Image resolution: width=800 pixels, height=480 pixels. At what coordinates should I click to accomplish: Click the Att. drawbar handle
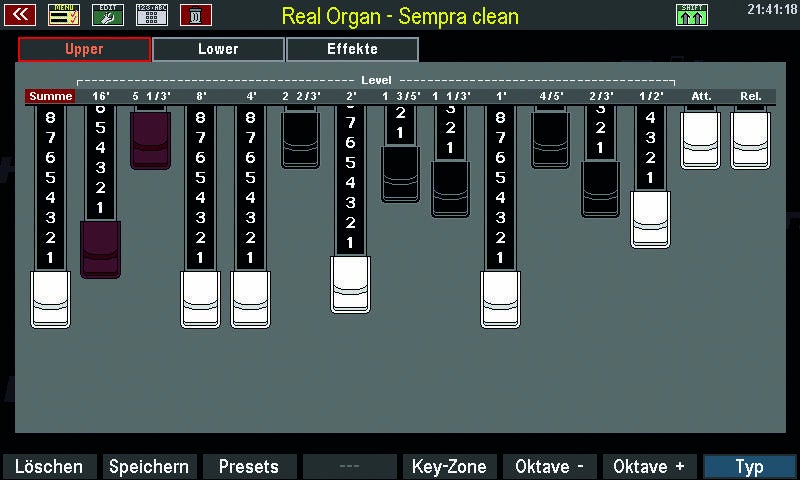click(701, 141)
